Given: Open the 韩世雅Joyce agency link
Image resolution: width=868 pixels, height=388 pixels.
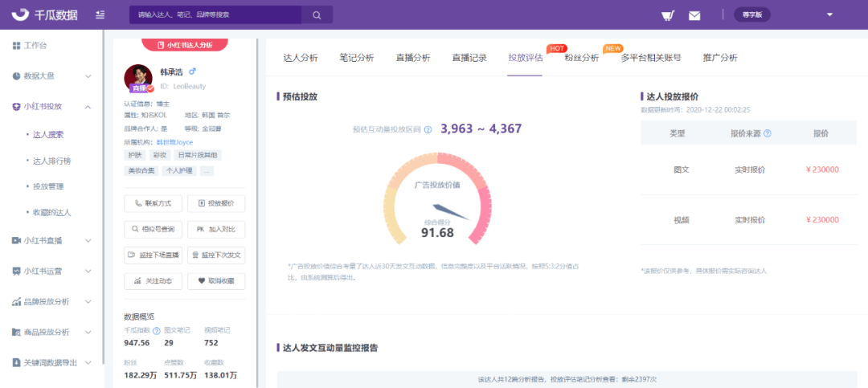Looking at the screenshot, I should pos(175,142).
